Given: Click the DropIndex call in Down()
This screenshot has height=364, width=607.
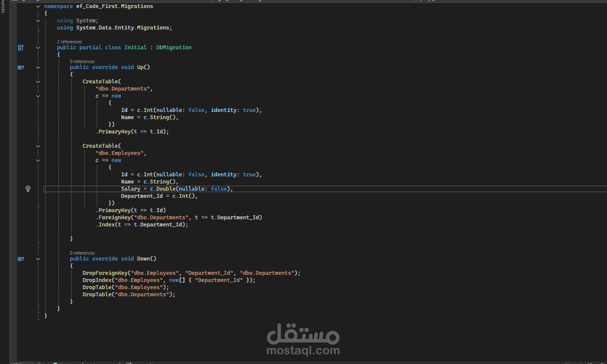Looking at the screenshot, I should pos(97,280).
